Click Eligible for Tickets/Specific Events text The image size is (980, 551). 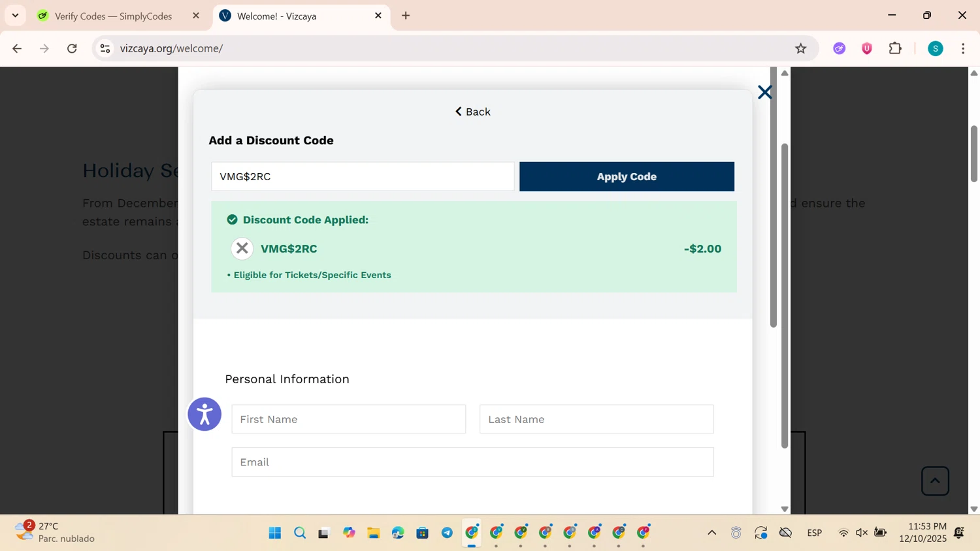click(312, 275)
